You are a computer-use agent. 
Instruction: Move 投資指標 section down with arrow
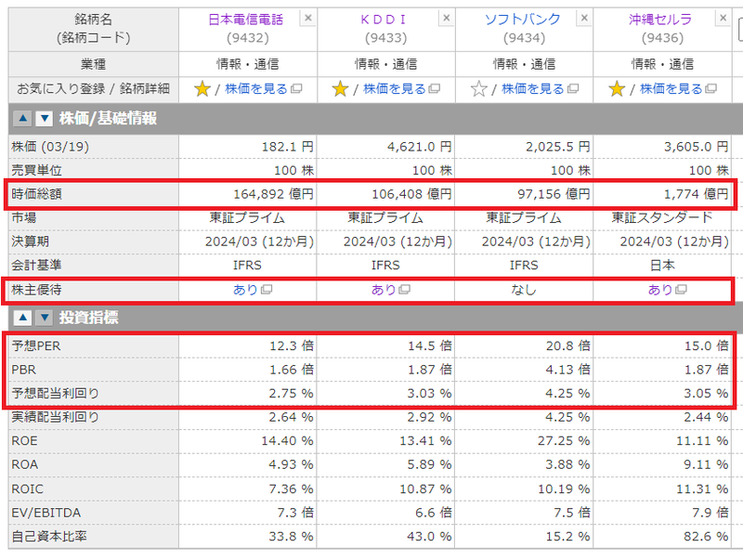(44, 318)
